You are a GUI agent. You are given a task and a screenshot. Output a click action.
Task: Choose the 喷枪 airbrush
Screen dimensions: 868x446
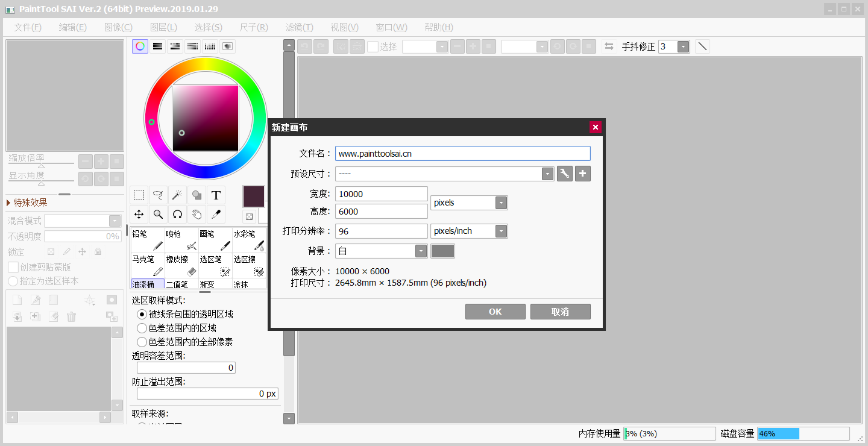(x=181, y=240)
